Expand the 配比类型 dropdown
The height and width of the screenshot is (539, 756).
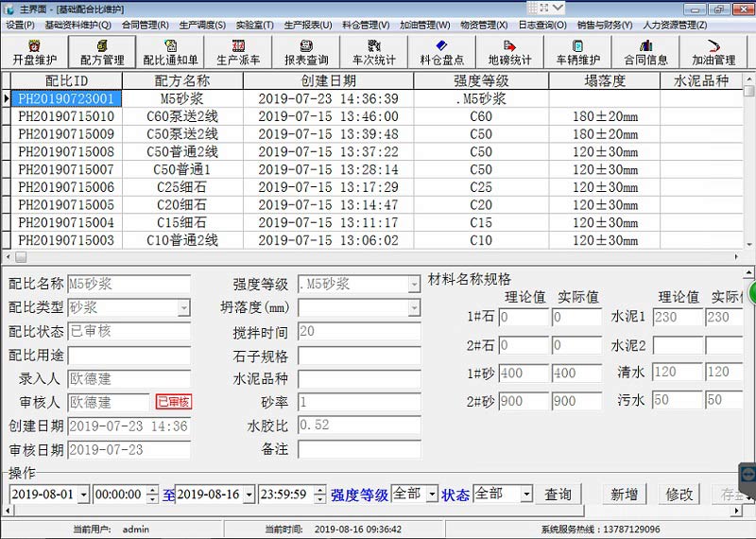(x=183, y=307)
